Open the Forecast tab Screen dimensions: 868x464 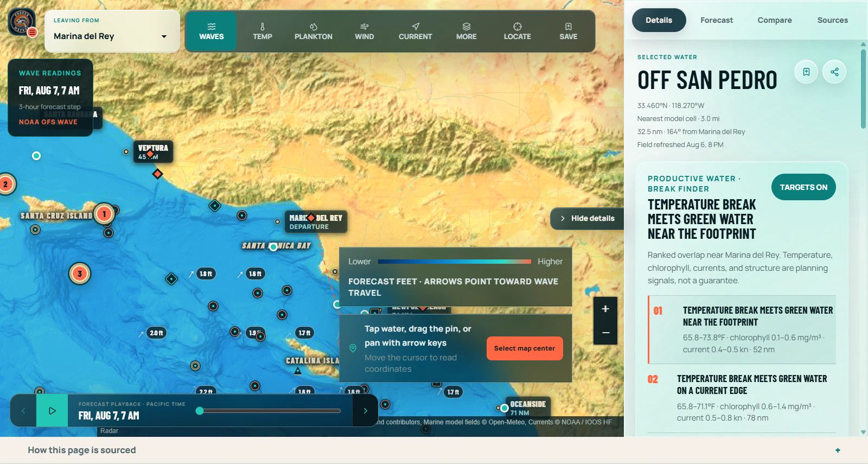(717, 20)
